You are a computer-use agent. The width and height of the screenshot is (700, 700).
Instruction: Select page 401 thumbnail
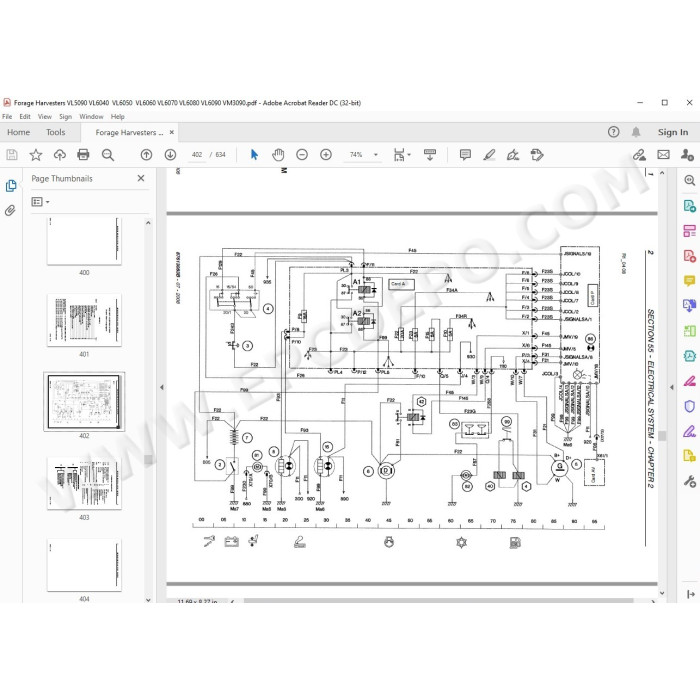pyautogui.click(x=84, y=320)
